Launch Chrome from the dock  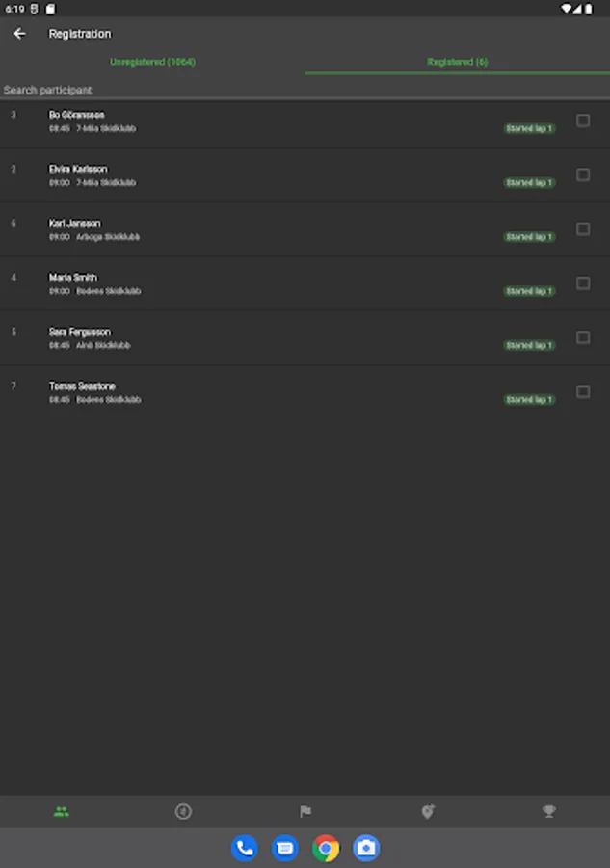[326, 849]
